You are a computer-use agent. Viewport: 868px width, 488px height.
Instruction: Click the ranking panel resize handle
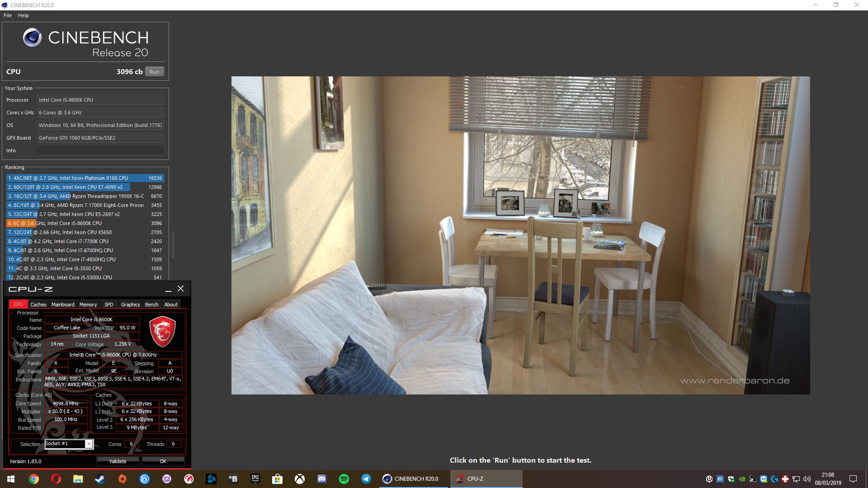coord(173,244)
